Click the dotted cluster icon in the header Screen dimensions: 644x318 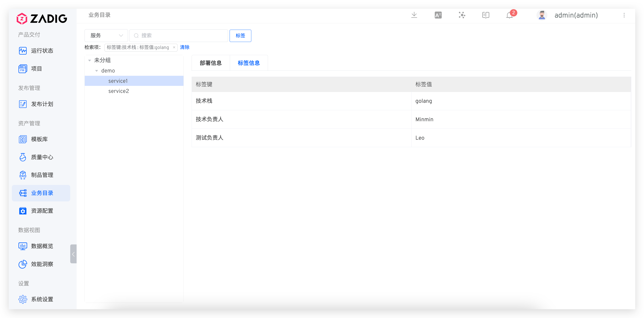click(x=462, y=15)
